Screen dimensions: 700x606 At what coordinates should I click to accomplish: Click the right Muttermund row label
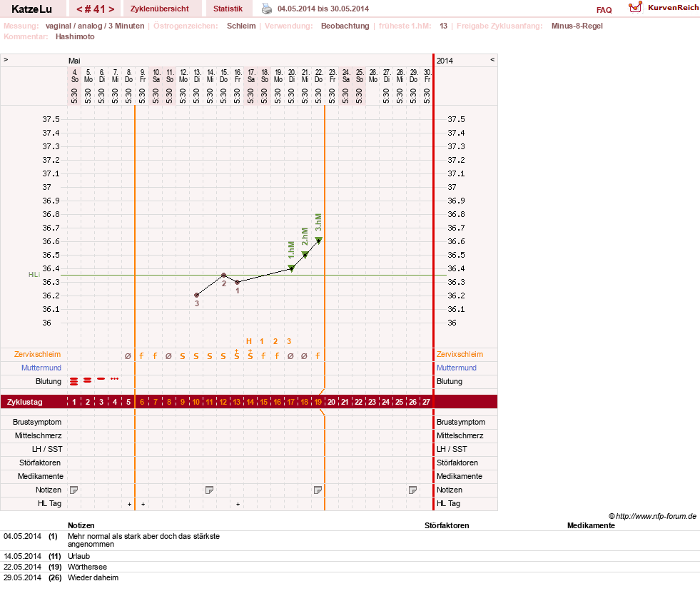[x=456, y=368]
